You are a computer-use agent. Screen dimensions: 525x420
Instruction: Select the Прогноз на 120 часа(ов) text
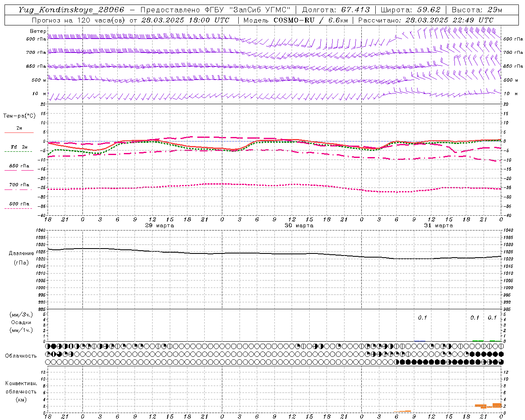click(x=79, y=20)
